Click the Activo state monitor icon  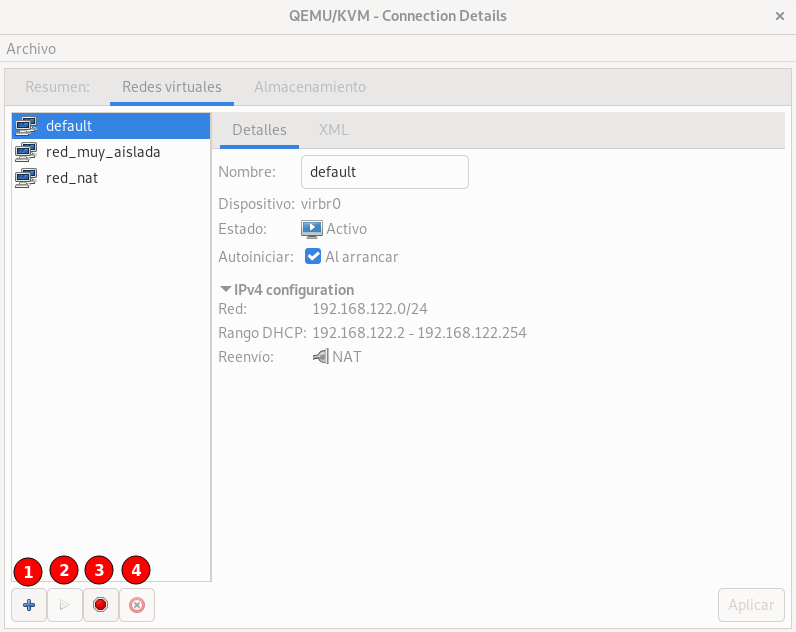312,229
